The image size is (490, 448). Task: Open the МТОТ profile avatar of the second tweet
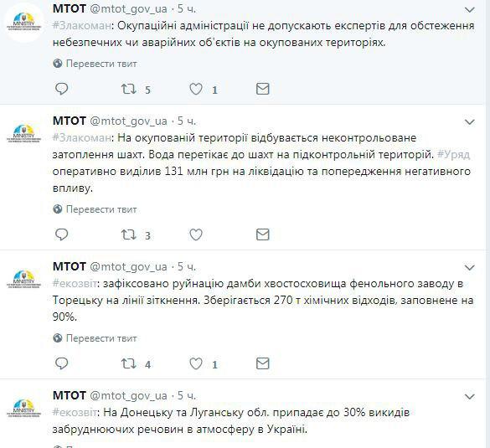point(24,134)
